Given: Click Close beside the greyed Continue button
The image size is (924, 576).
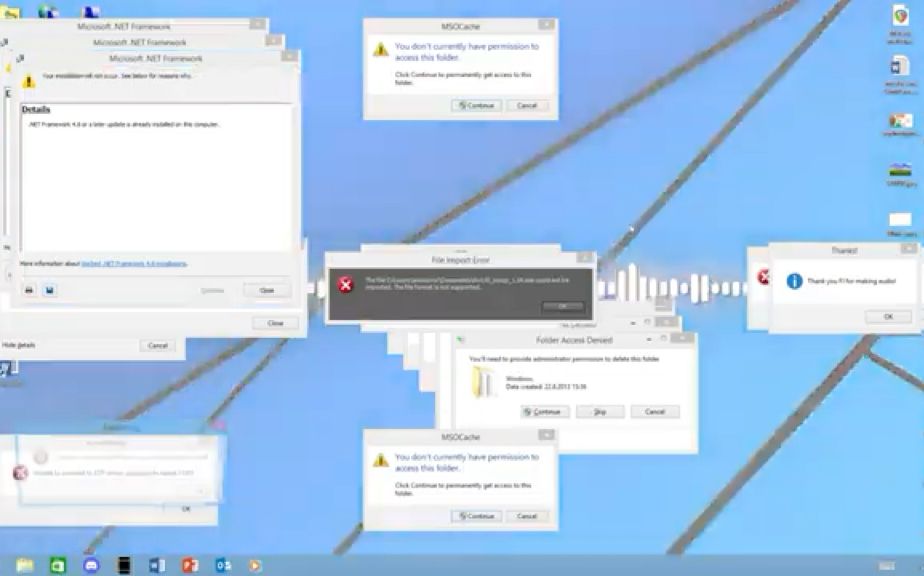Looking at the screenshot, I should coord(267,290).
